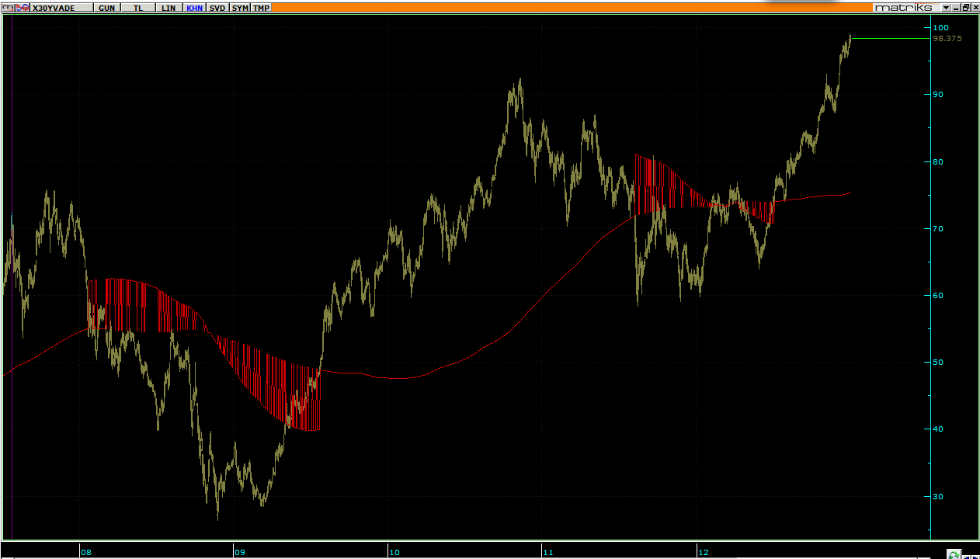Click the X30YVADE symbol field
980x559 pixels.
pyautogui.click(x=61, y=8)
